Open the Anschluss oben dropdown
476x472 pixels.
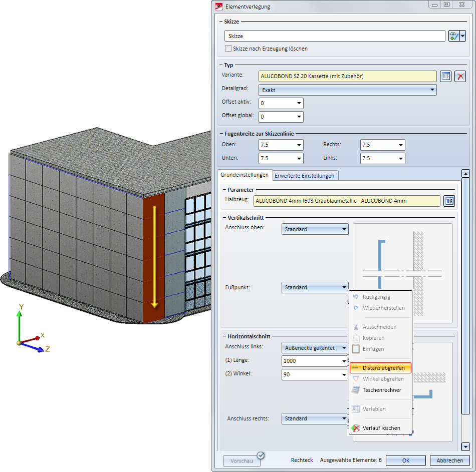315,229
